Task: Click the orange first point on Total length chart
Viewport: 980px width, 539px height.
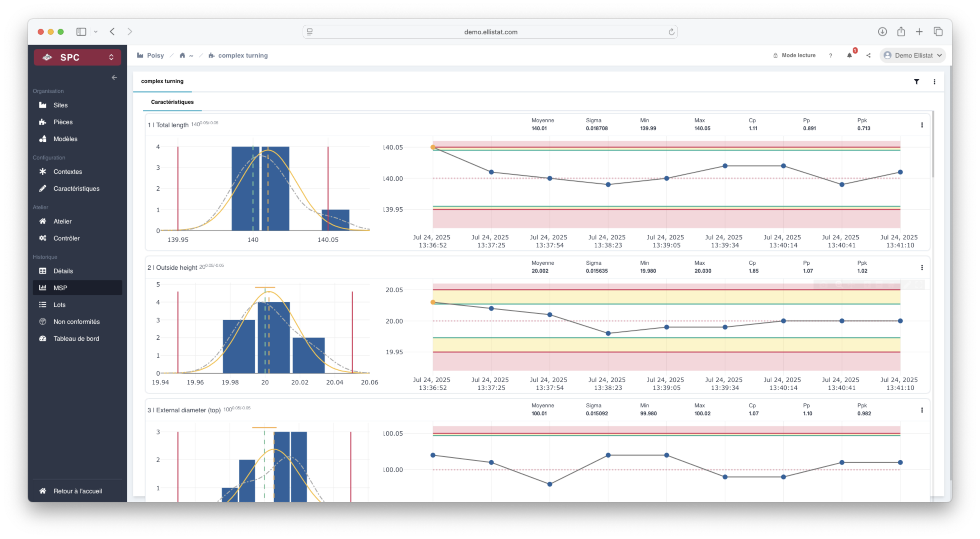Action: pyautogui.click(x=433, y=147)
